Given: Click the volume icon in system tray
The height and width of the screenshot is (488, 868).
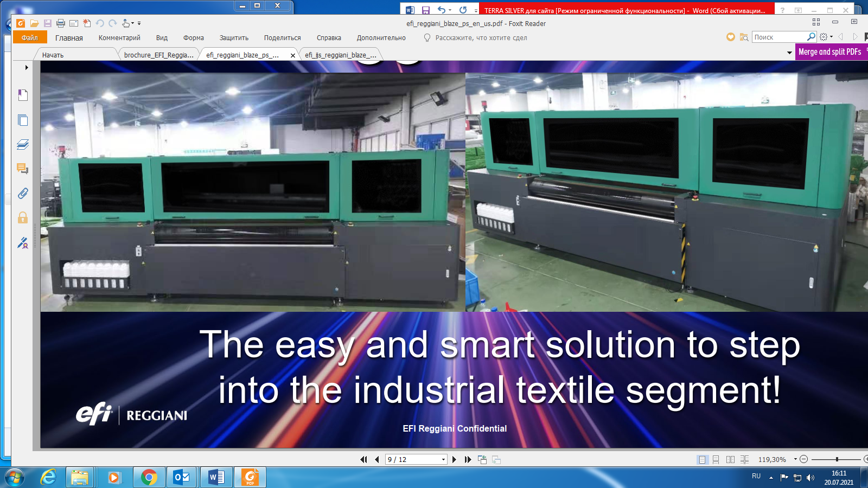Looking at the screenshot, I should pos(810,478).
